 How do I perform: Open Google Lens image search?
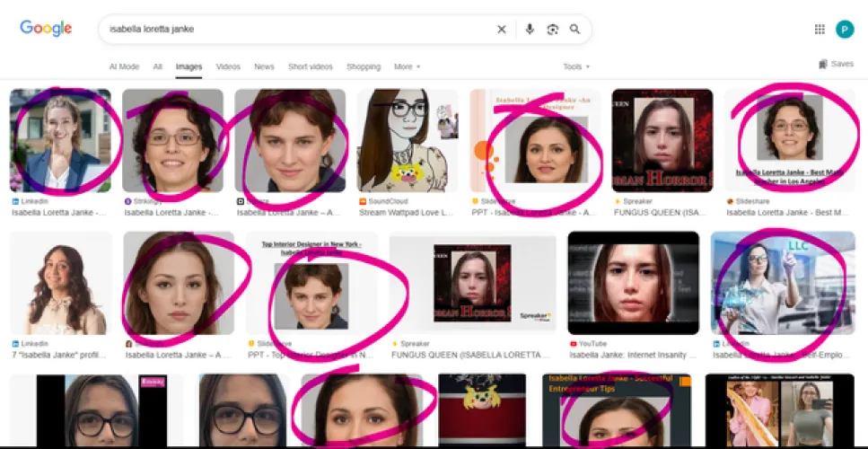[552, 30]
